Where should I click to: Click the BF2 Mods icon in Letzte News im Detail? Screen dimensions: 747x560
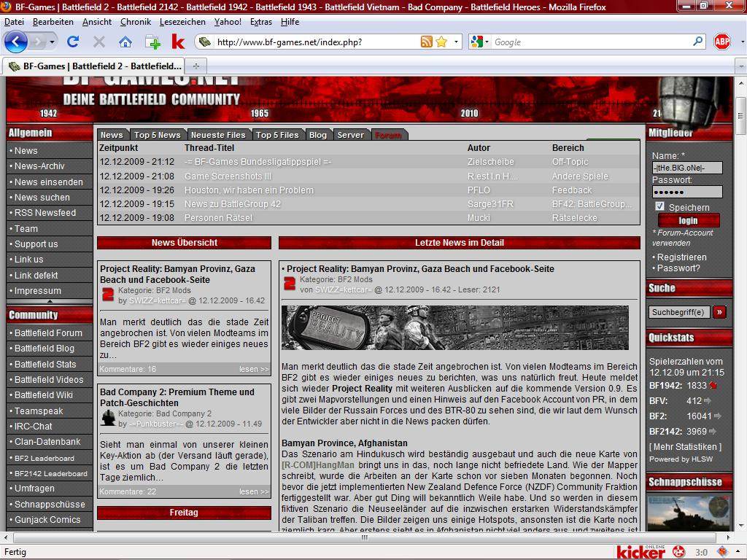pos(290,284)
